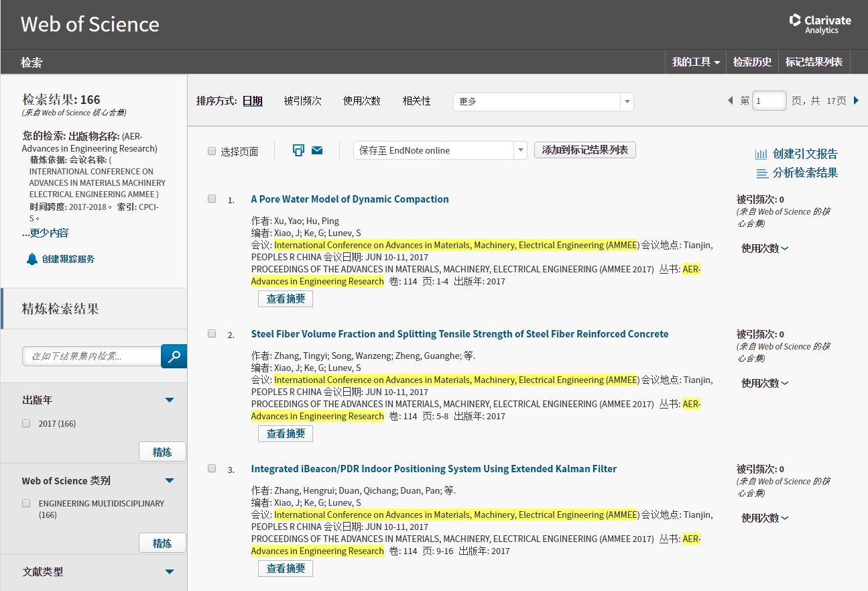Click the 在如下结果集内检索 search field
The height and width of the screenshot is (591, 868).
click(92, 356)
